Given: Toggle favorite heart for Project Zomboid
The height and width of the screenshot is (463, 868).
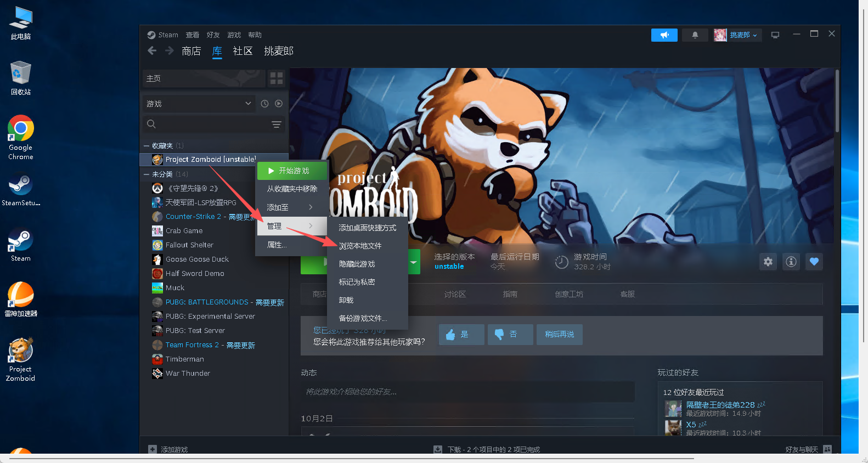Looking at the screenshot, I should pyautogui.click(x=814, y=262).
